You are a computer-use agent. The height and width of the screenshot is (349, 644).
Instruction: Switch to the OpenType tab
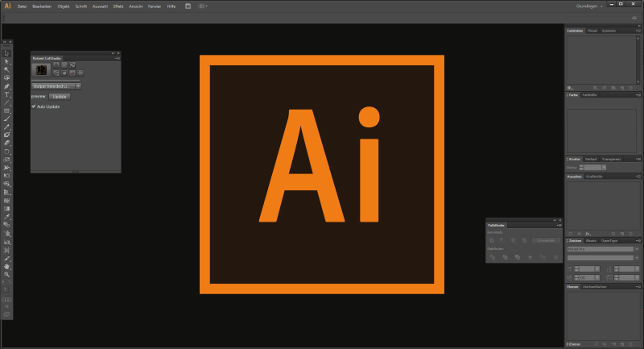[609, 241]
